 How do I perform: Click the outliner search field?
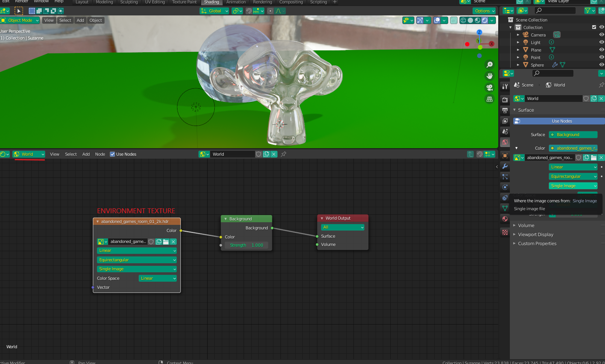point(555,11)
